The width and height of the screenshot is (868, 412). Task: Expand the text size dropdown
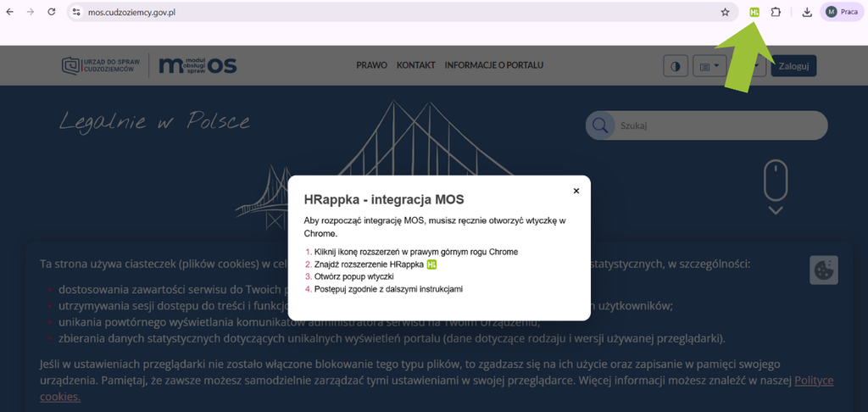709,66
